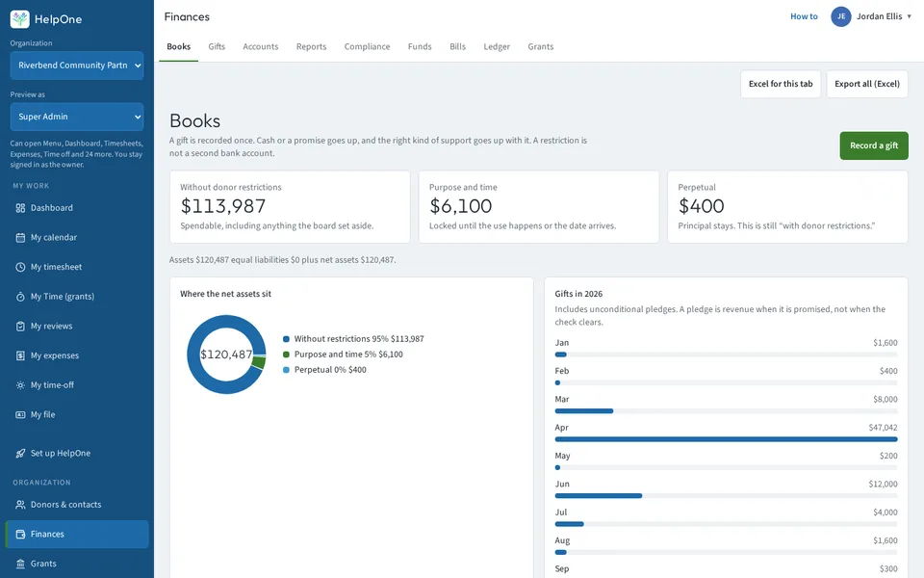Go to My expenses
The width and height of the screenshot is (924, 578).
pos(77,355)
